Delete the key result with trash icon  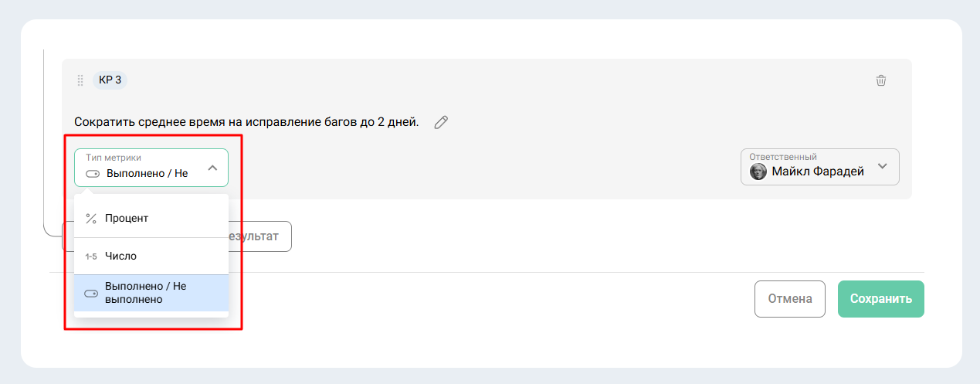[881, 80]
